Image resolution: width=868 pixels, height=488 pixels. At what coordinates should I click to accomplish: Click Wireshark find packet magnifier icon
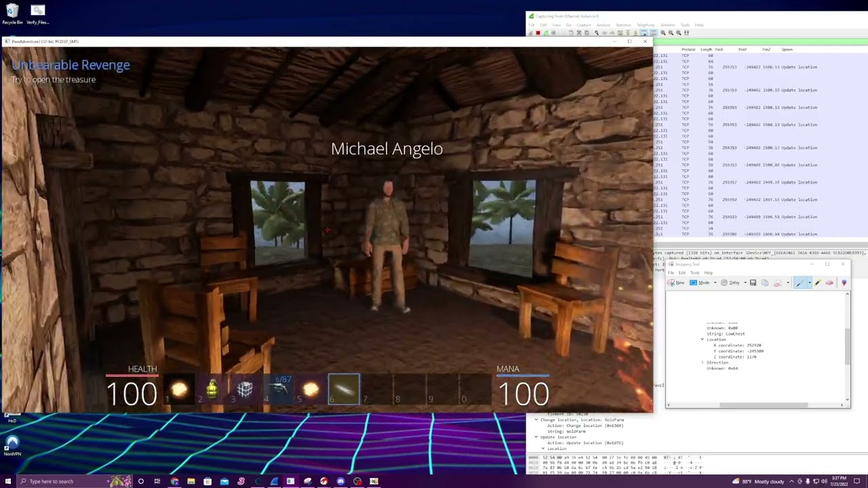[x=597, y=33]
